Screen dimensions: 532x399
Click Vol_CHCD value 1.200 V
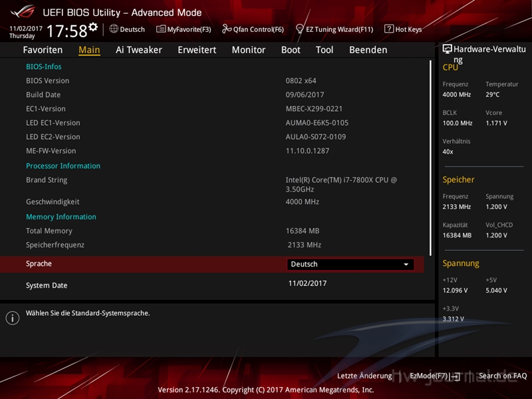click(x=496, y=235)
